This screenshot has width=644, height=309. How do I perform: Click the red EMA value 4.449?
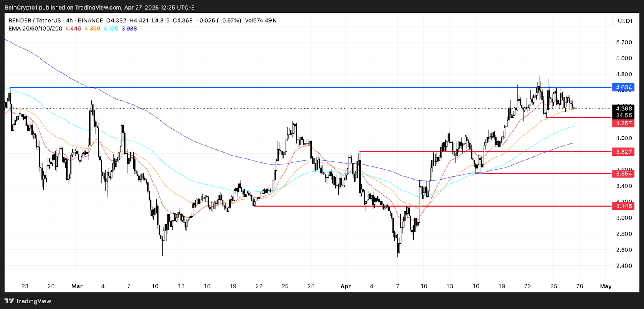point(73,29)
